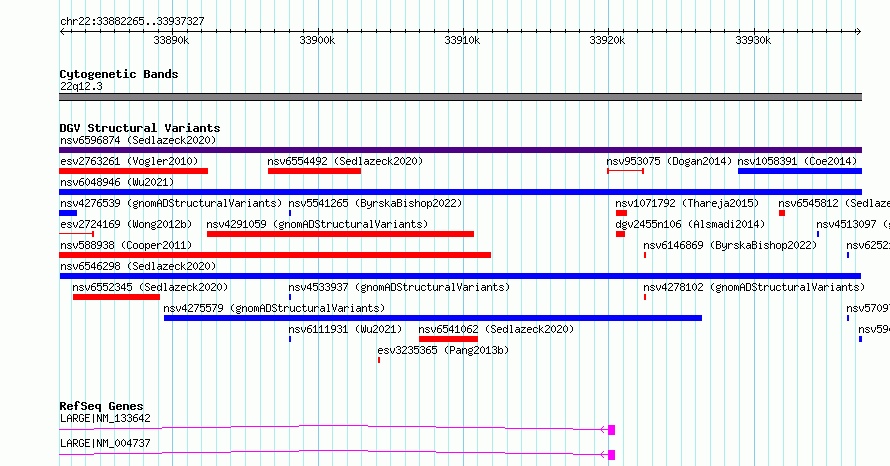Click the 22q12.3 band name text

[x=81, y=86]
